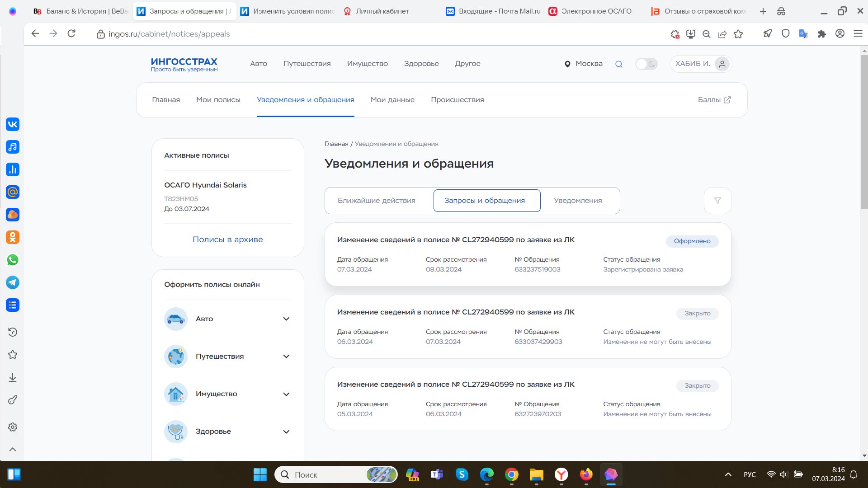Open the Мои полисы menu item

pos(218,100)
